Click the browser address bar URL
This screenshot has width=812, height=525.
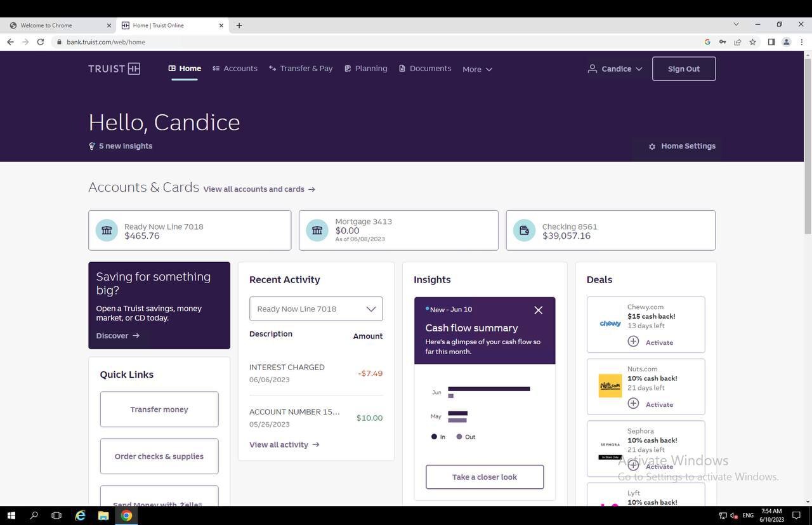106,42
